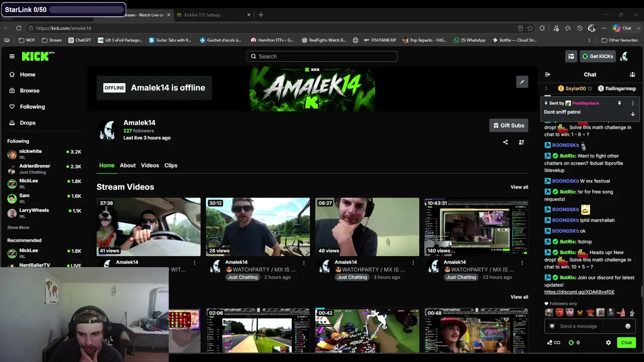The height and width of the screenshot is (362, 644).
Task: Open options for the 30:12 video
Action: point(304,262)
